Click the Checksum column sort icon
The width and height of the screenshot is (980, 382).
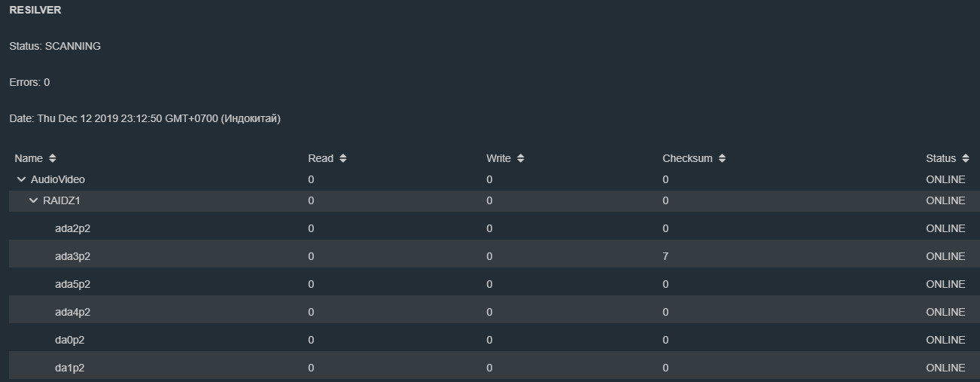[x=722, y=158]
